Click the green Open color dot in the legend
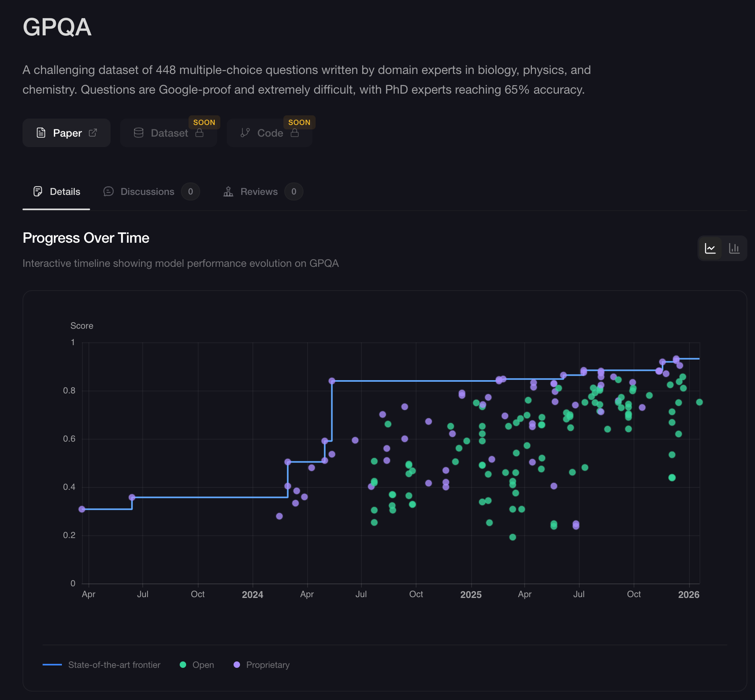 tap(184, 665)
